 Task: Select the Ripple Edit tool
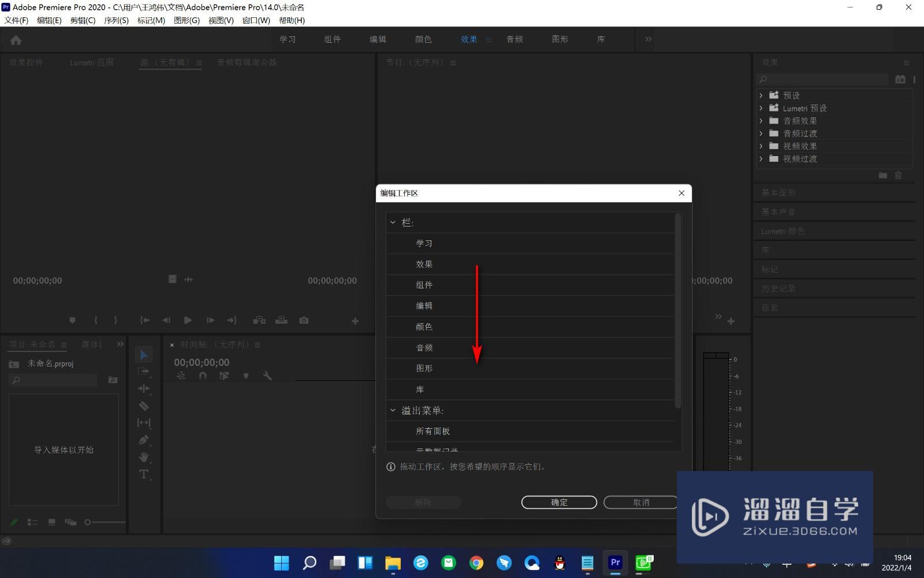tap(144, 388)
